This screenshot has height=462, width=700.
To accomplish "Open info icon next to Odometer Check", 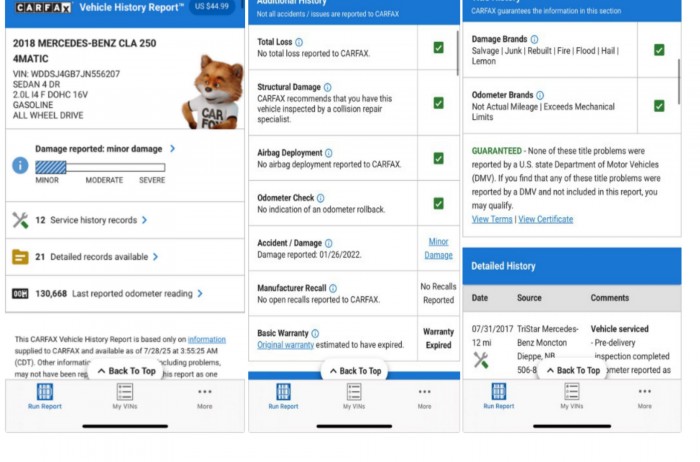I will (321, 198).
